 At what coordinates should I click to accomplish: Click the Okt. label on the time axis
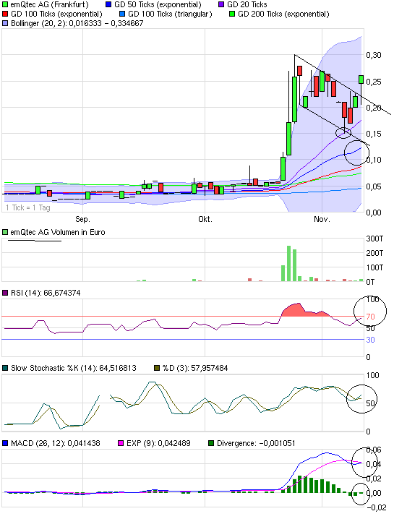click(x=205, y=219)
